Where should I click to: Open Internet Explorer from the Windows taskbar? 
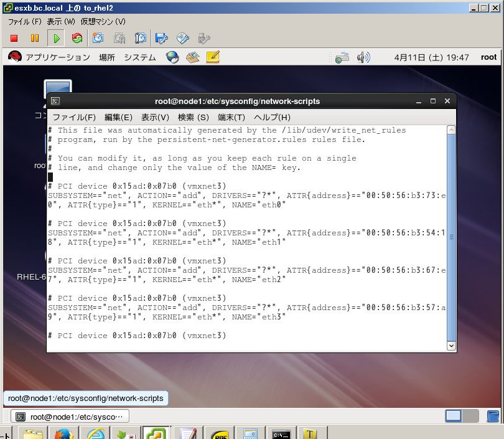tap(95, 434)
